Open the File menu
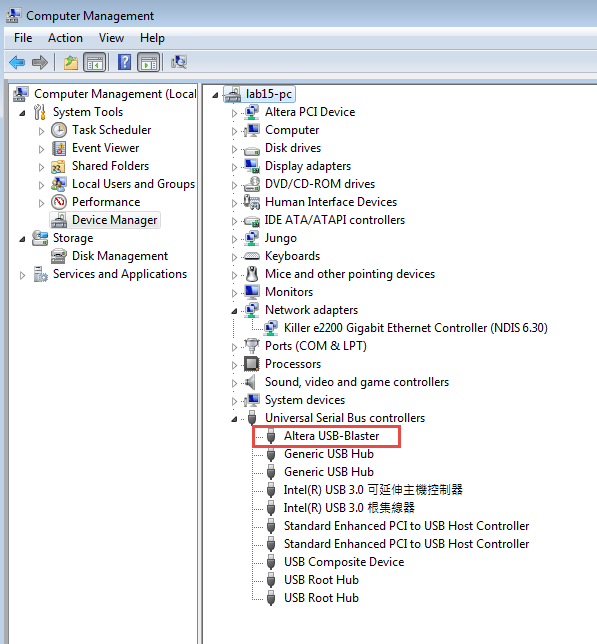Screen dimensions: 597x644 point(23,38)
